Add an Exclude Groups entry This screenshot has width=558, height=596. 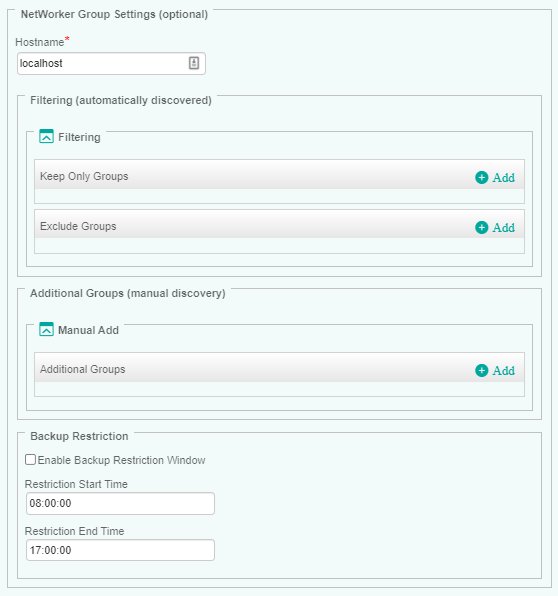tap(495, 227)
